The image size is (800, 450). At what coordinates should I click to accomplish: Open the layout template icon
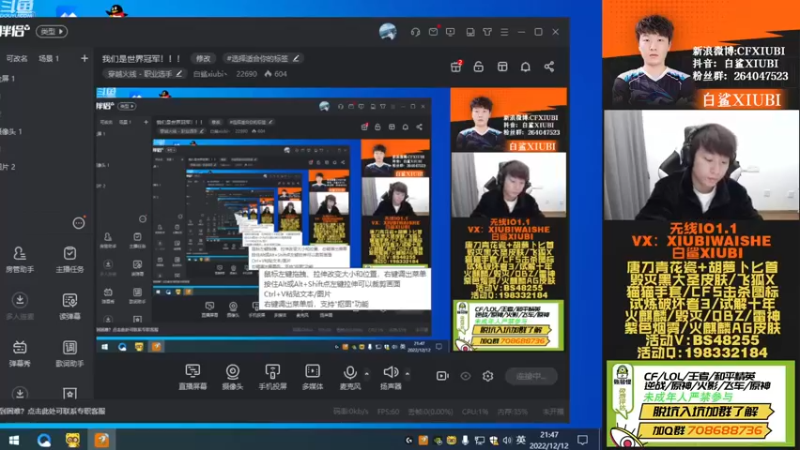pos(502,67)
